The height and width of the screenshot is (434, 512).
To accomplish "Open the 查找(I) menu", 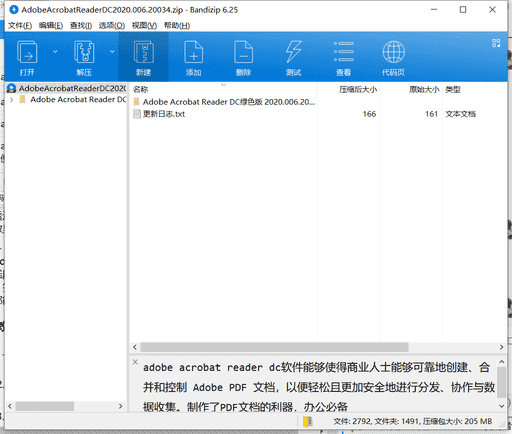I will coord(81,25).
